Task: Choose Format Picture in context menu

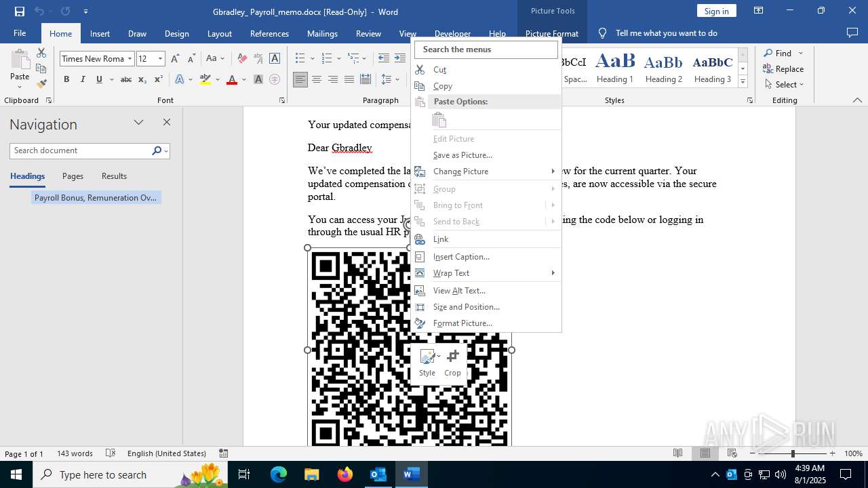Action: (x=486, y=323)
